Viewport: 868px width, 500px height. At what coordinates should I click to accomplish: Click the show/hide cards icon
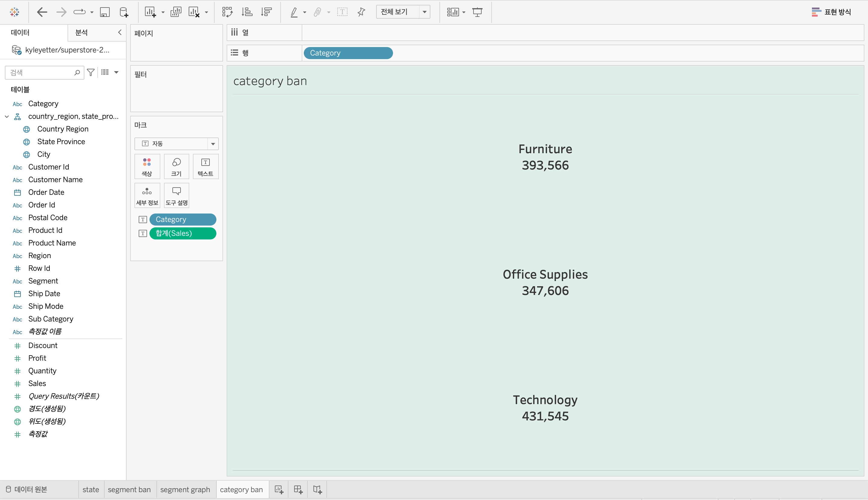(453, 12)
